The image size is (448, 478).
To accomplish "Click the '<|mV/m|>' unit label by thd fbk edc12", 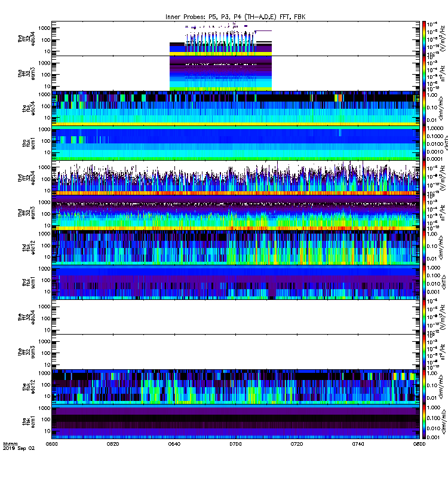I will (x=441, y=247).
